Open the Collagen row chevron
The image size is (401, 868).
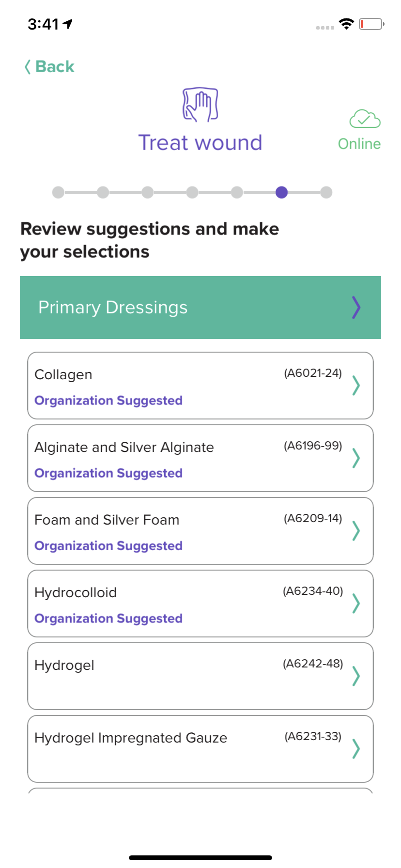[356, 386]
